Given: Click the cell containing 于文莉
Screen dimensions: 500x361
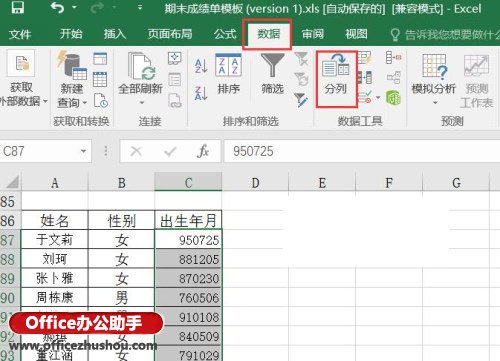Looking at the screenshot, I should [x=55, y=240].
